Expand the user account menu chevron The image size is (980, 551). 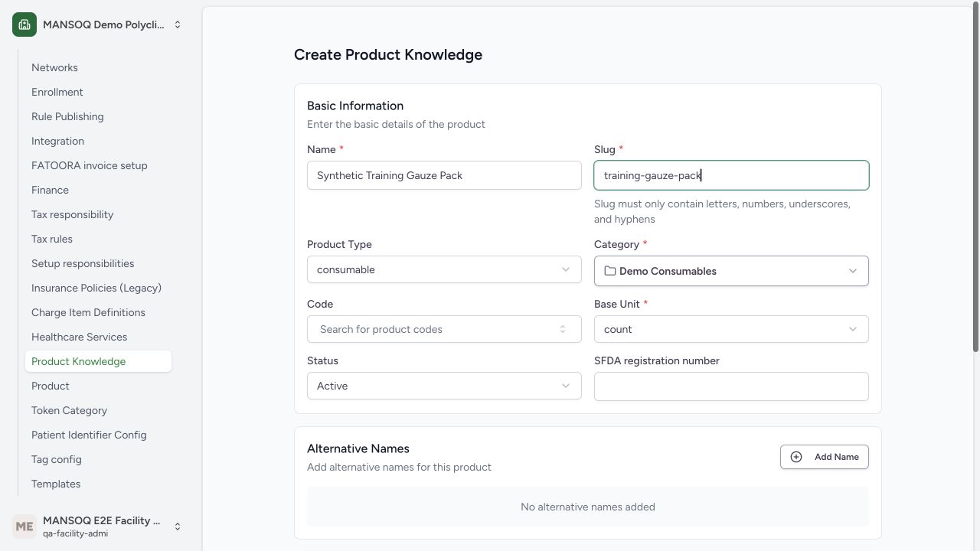tap(178, 527)
